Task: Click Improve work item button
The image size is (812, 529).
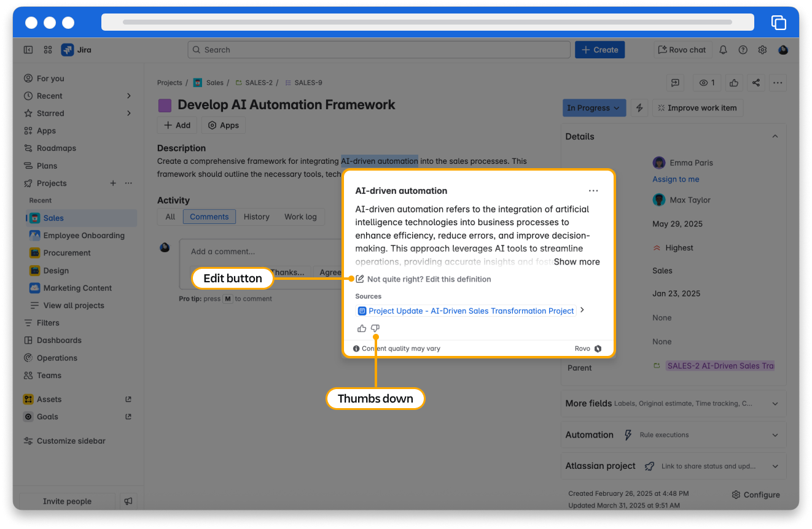Action: pyautogui.click(x=697, y=108)
